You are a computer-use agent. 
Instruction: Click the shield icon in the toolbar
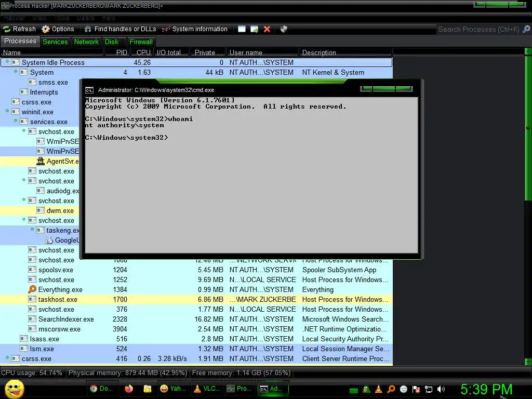(x=284, y=29)
